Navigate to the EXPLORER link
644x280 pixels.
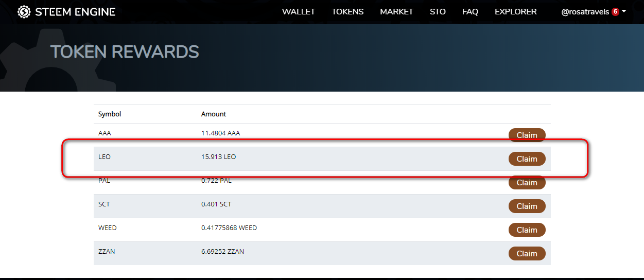(x=515, y=12)
